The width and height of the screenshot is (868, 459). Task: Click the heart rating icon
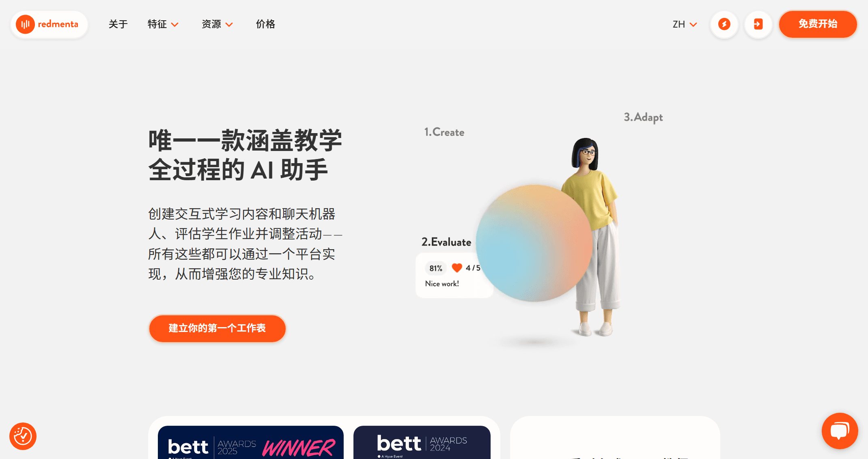pyautogui.click(x=457, y=268)
